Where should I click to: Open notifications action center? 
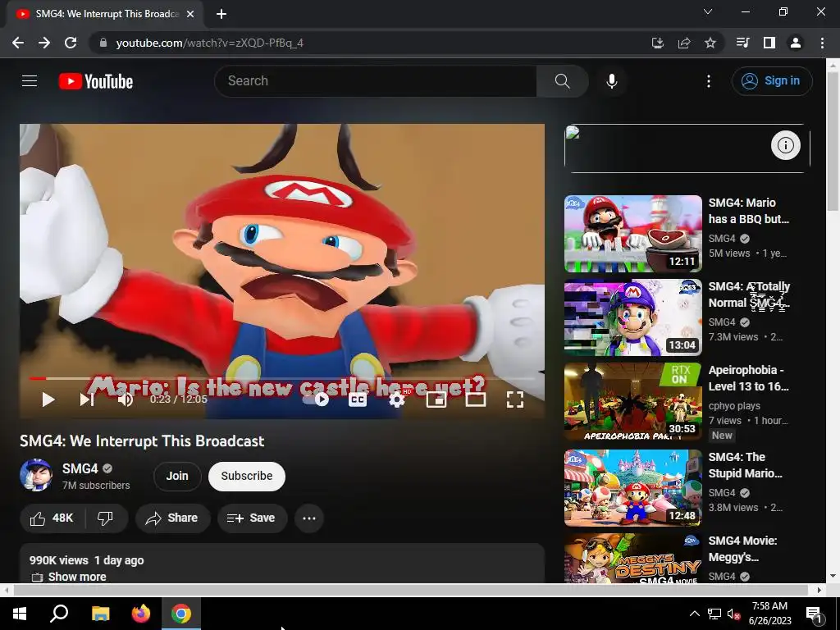[x=814, y=614]
